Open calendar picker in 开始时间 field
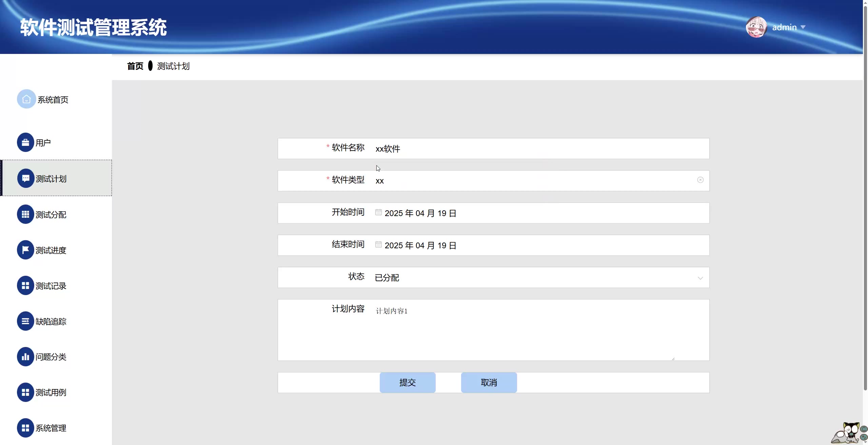 pyautogui.click(x=378, y=213)
